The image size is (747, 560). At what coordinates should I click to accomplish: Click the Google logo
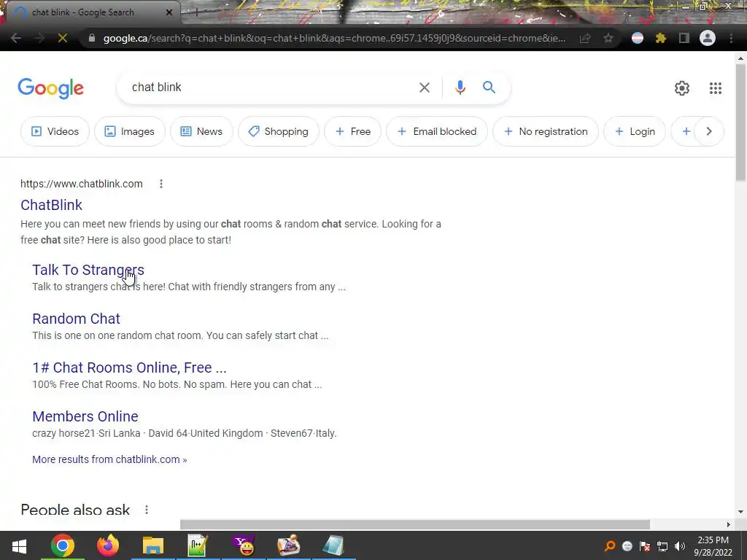[50, 88]
